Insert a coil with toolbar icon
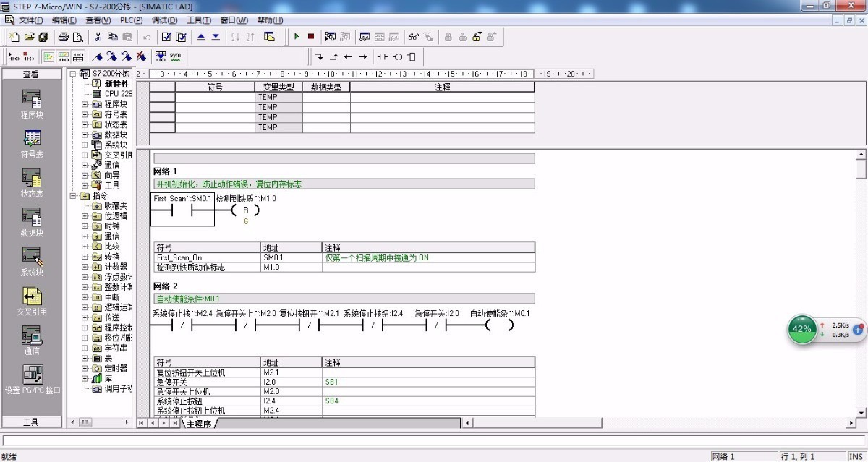The width and height of the screenshot is (868, 462). pyautogui.click(x=398, y=56)
